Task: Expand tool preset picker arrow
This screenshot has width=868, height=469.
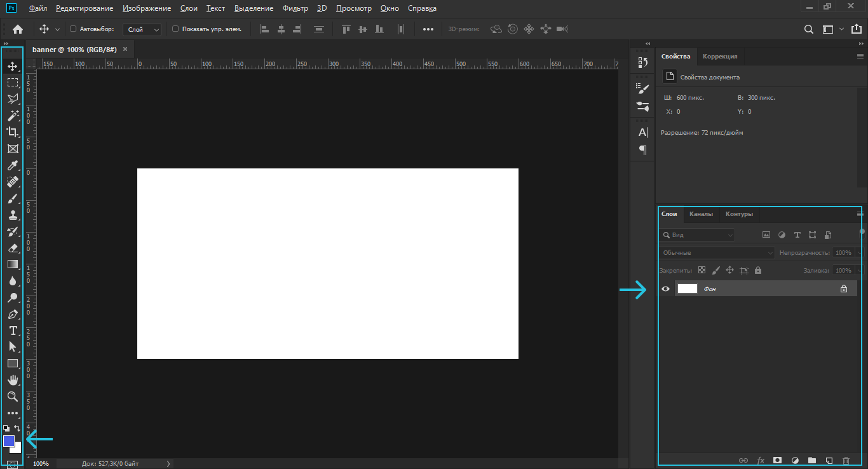Action: pyautogui.click(x=58, y=29)
